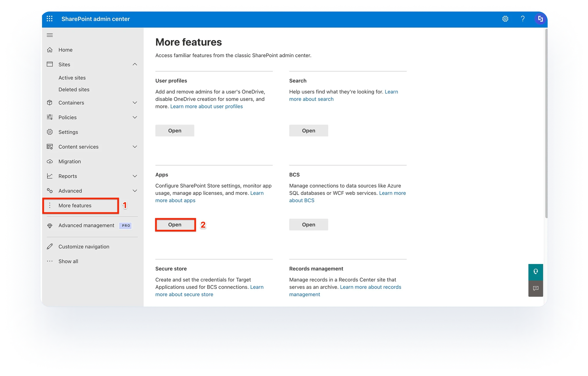Click the Show all ellipsis icon
Screen dimensions: 588x376
pos(50,261)
